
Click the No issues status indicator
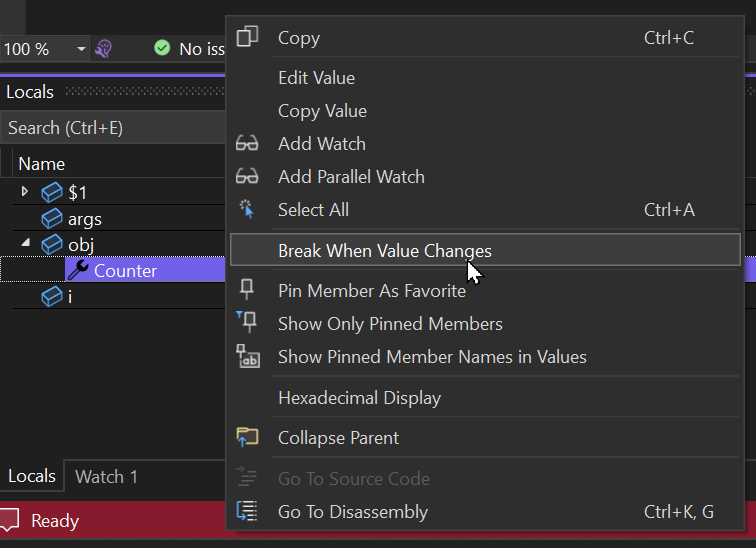[x=189, y=49]
